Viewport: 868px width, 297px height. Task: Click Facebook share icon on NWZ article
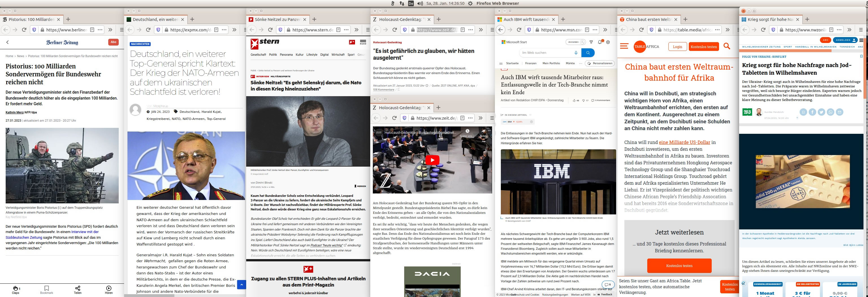pos(812,112)
